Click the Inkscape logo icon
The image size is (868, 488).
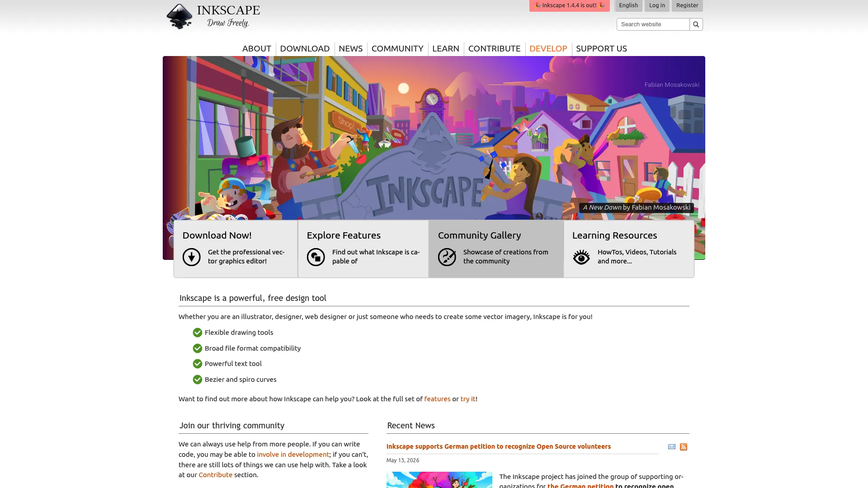179,16
